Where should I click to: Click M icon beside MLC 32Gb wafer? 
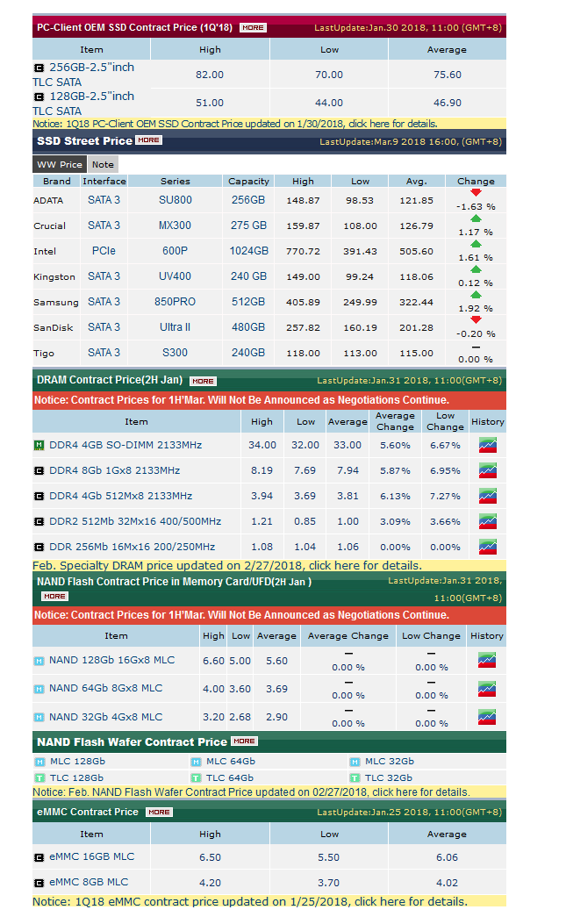coord(355,762)
